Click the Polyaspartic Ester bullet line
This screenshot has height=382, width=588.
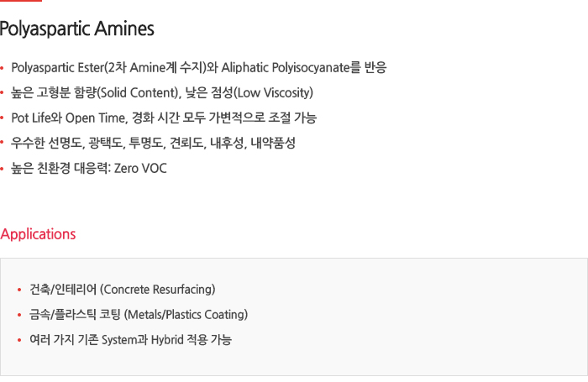[x=199, y=68]
